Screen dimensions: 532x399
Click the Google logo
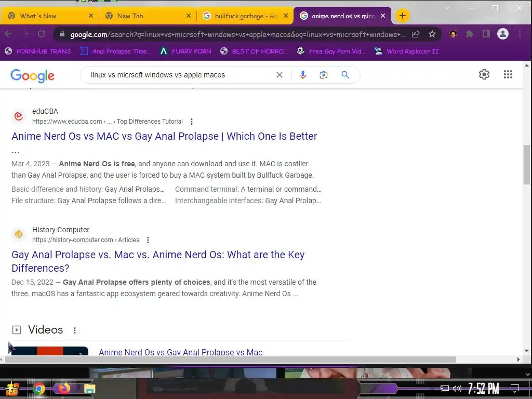click(32, 75)
